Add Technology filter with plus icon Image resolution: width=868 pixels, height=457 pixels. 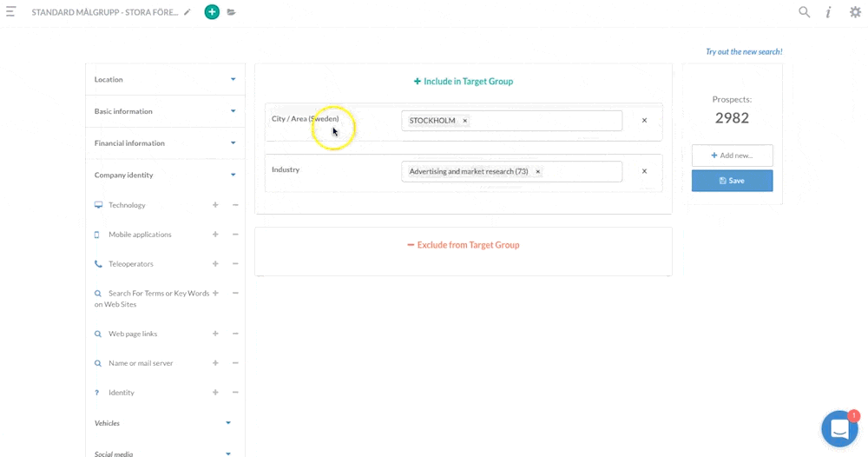[215, 205]
